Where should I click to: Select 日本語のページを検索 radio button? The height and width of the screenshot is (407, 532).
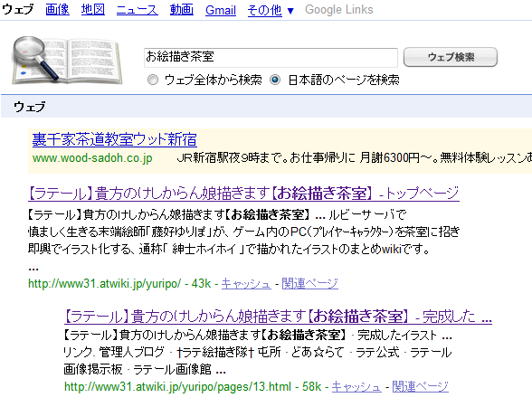(x=275, y=80)
